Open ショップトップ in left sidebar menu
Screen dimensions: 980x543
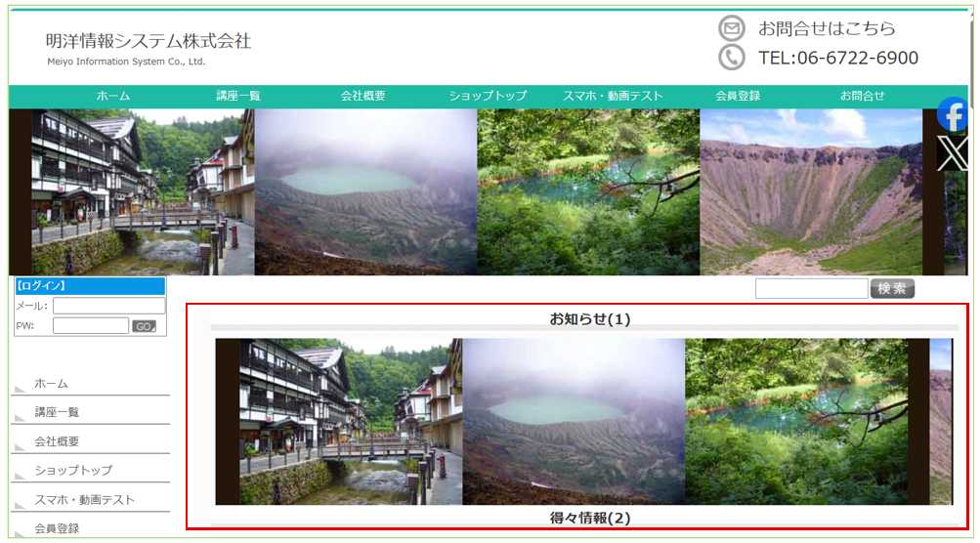click(73, 471)
